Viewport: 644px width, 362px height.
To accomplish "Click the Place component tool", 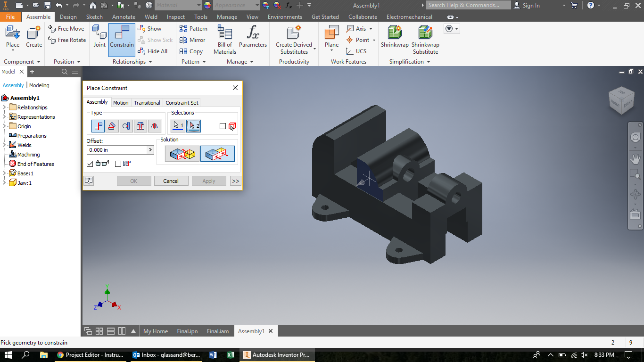I will click(x=13, y=37).
